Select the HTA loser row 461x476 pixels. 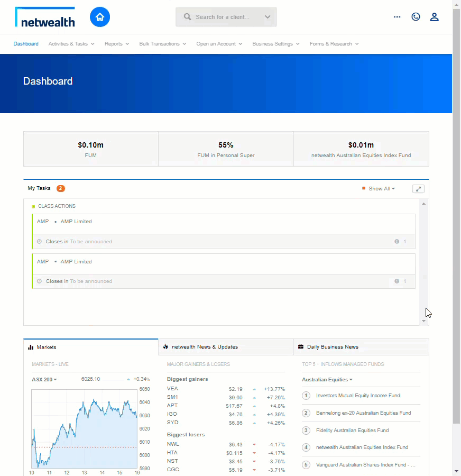click(x=226, y=453)
